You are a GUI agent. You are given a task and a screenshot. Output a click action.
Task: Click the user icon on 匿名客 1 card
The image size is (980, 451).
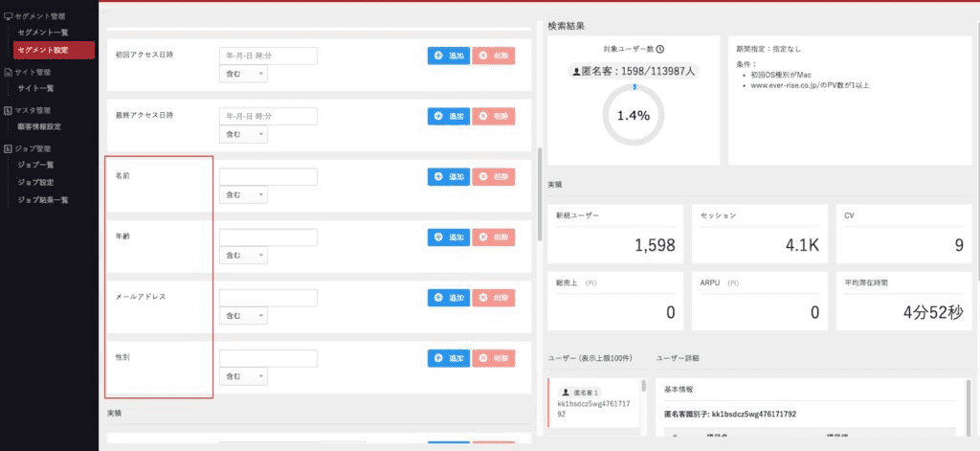pyautogui.click(x=566, y=393)
